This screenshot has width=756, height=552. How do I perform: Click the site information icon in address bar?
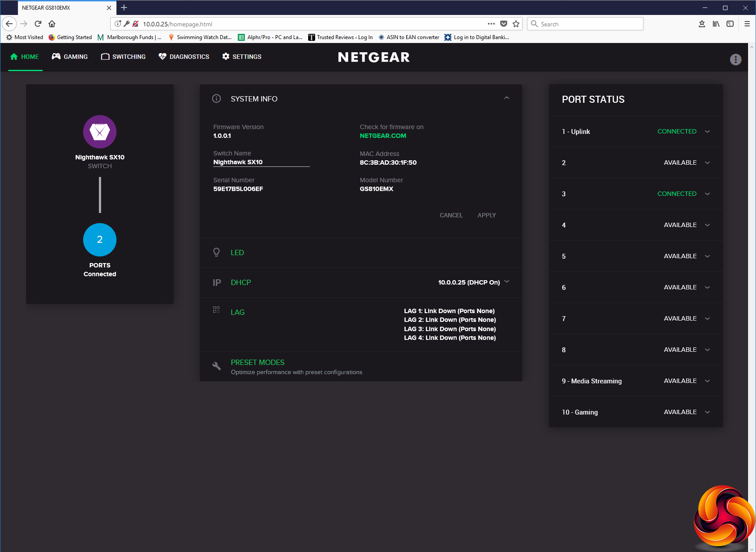[118, 24]
